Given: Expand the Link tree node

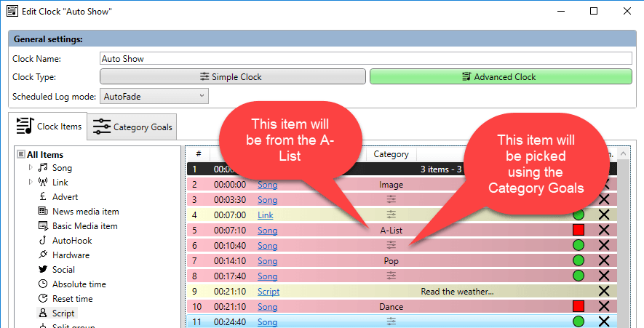Looking at the screenshot, I should click(31, 182).
